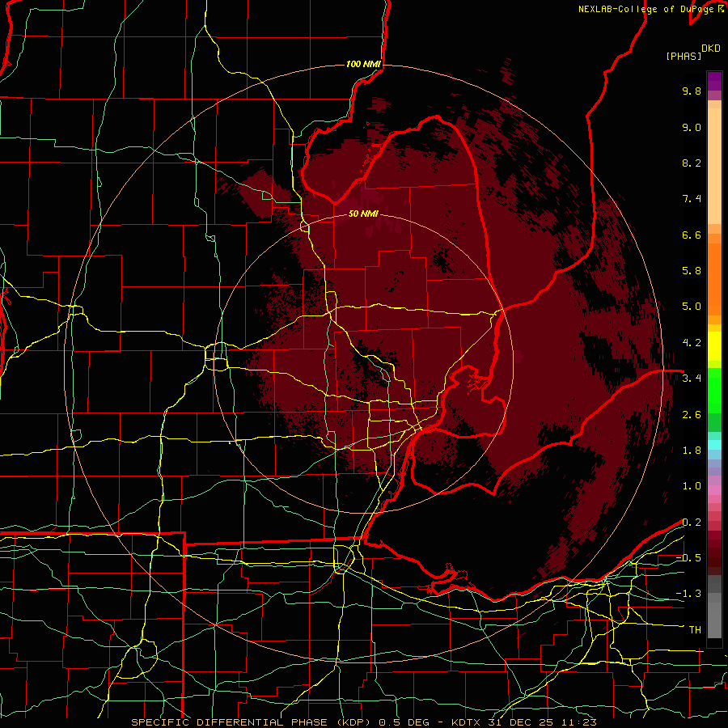Select the 6.6 scale label
This screenshot has width=728, height=728.
[692, 235]
